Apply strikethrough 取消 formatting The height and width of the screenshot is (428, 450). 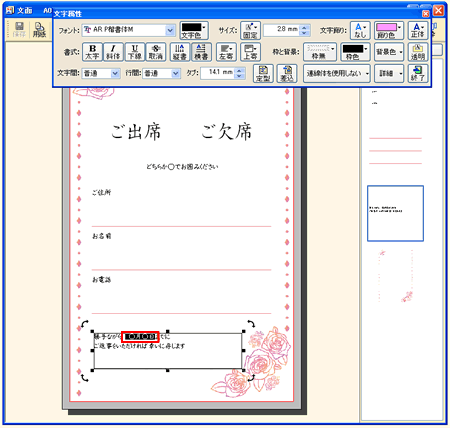point(156,52)
